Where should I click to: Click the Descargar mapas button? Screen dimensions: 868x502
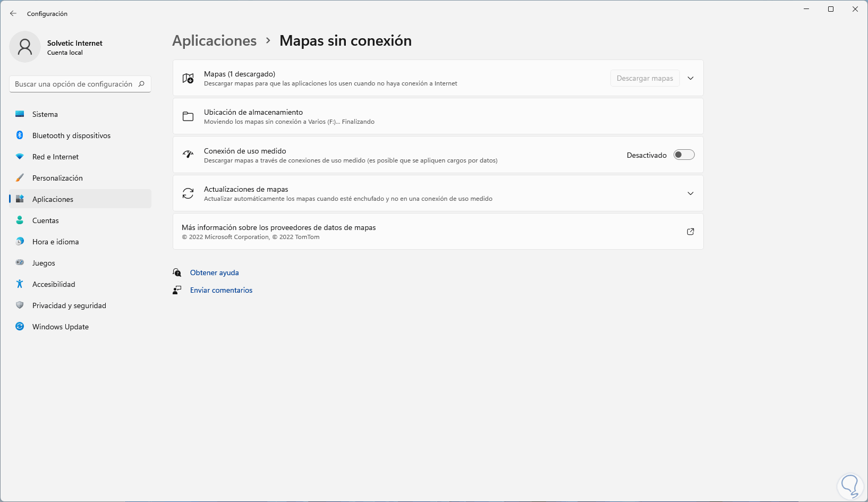(x=644, y=78)
